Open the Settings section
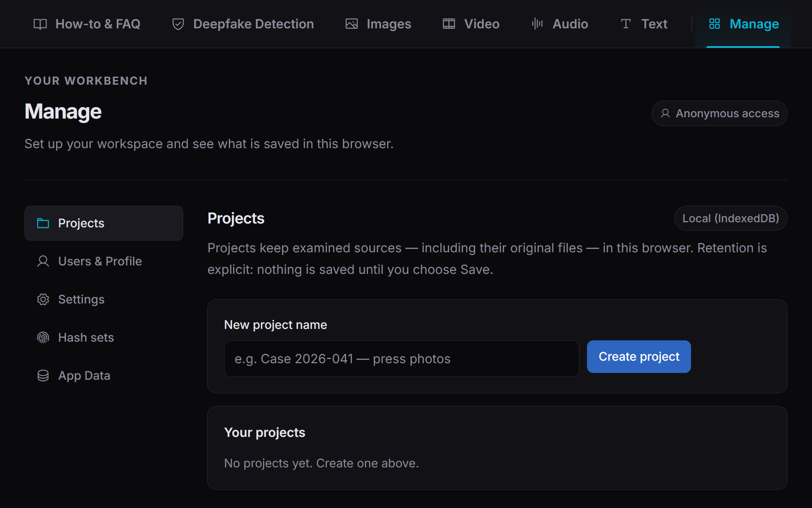This screenshot has height=508, width=812. tap(104, 299)
